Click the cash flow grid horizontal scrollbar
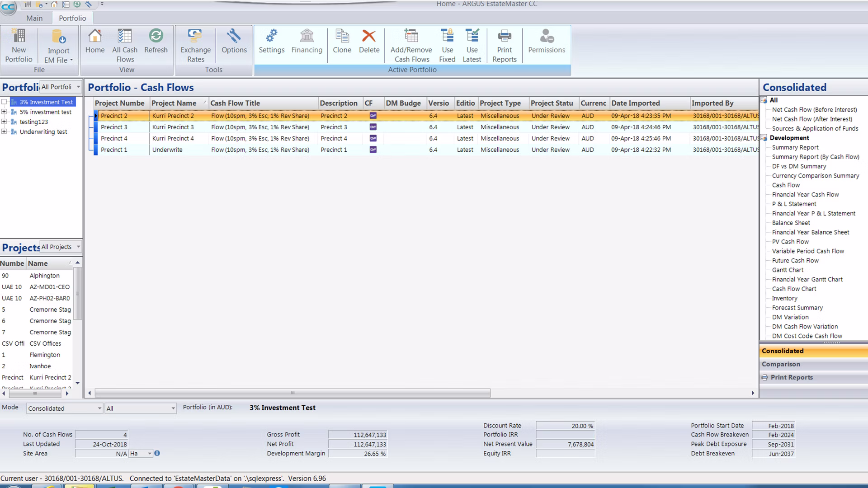Viewport: 868px width, 488px height. 292,393
